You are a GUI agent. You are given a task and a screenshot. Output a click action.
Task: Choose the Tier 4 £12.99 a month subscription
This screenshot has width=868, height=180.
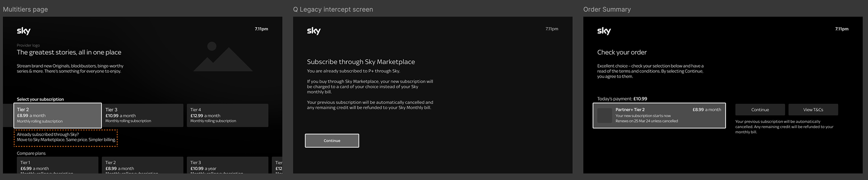(227, 115)
